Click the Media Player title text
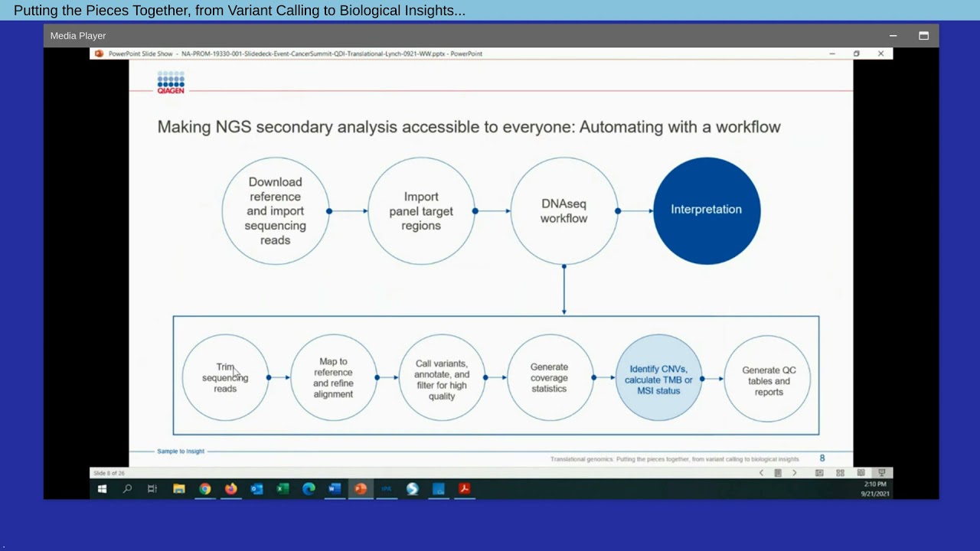Image resolution: width=980 pixels, height=551 pixels. coord(78,36)
